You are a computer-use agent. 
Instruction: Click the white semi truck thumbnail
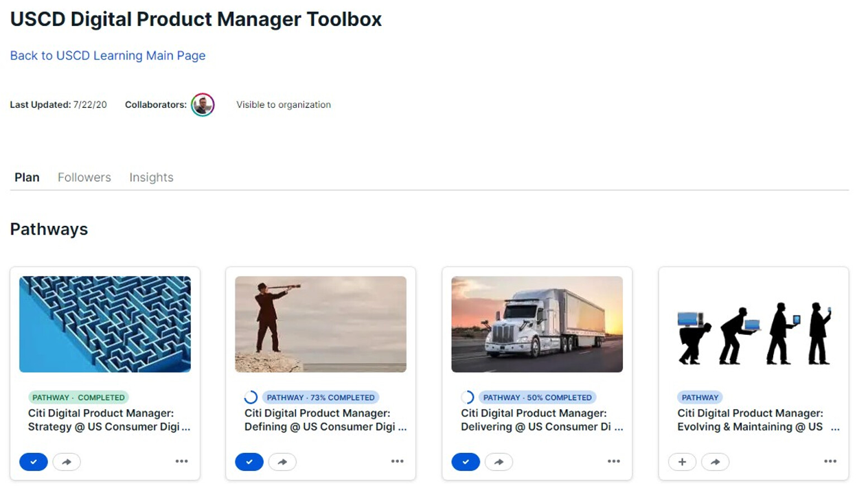pos(537,324)
